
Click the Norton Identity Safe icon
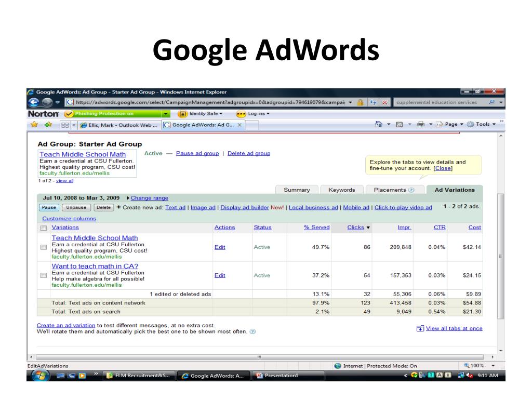pos(182,114)
